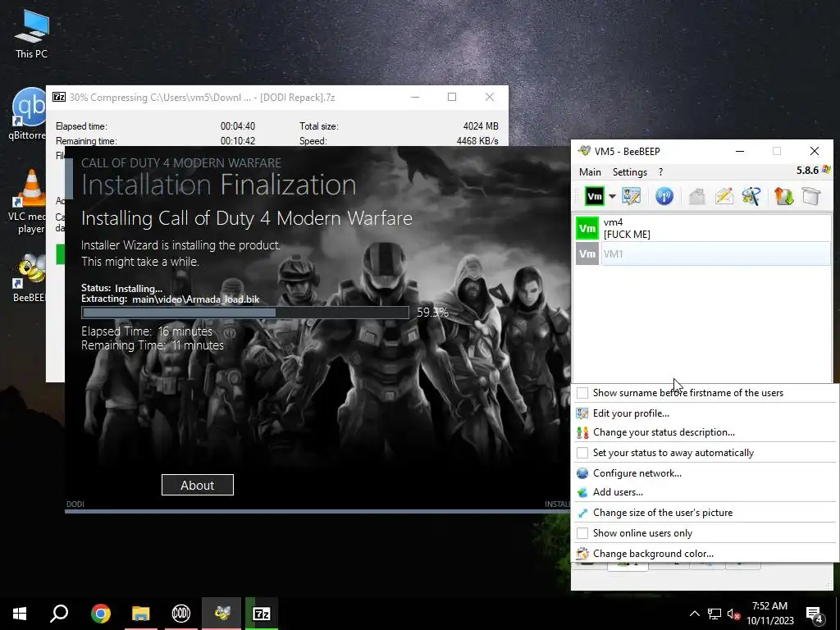Click the About button in installer
Viewport: 840px width, 630px height.
[x=197, y=485]
